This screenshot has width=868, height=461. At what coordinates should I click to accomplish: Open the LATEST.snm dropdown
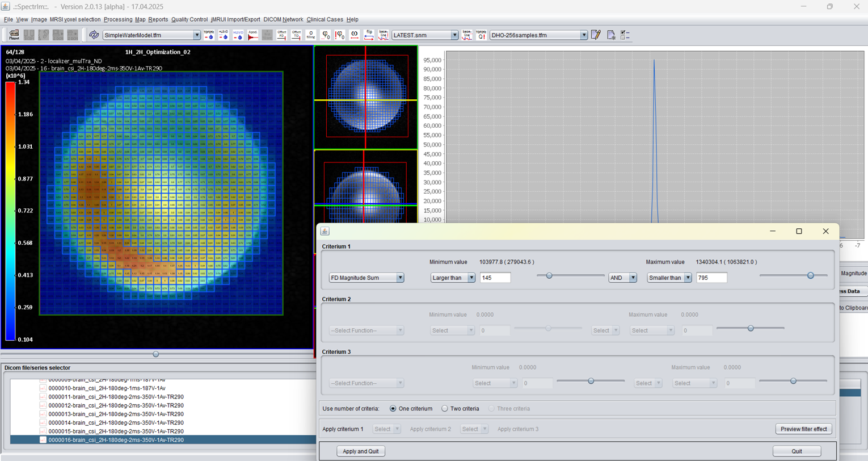pos(454,35)
